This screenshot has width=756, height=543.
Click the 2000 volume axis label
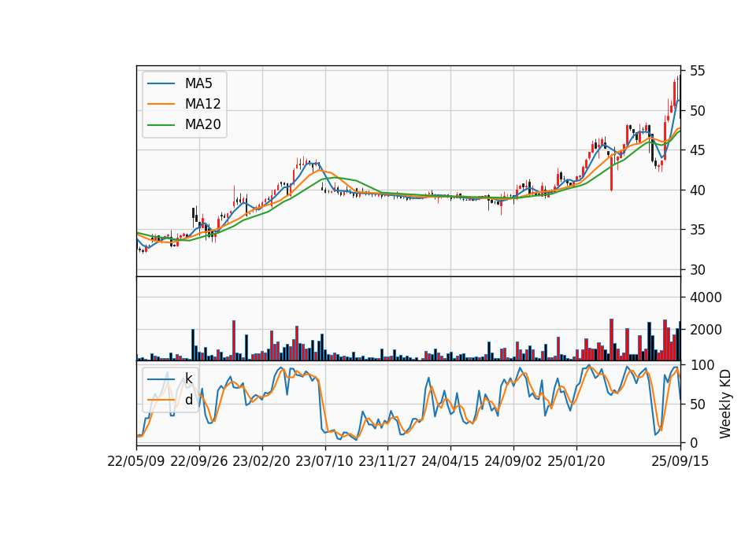[x=706, y=330]
